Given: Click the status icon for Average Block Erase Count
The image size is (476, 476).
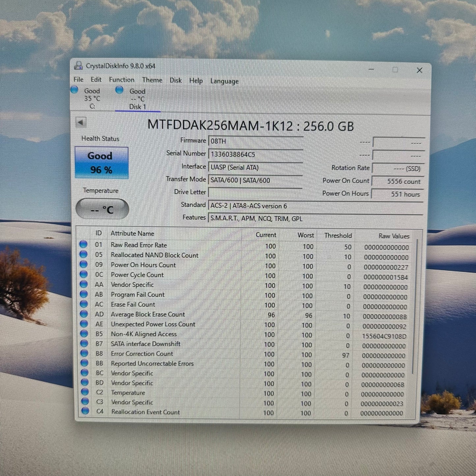Looking at the screenshot, I should (x=84, y=313).
